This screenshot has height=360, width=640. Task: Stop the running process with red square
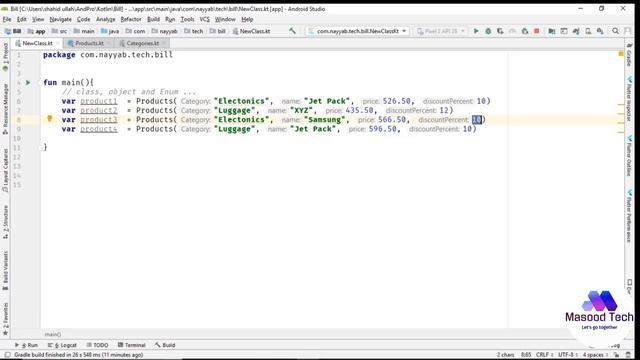tap(537, 31)
